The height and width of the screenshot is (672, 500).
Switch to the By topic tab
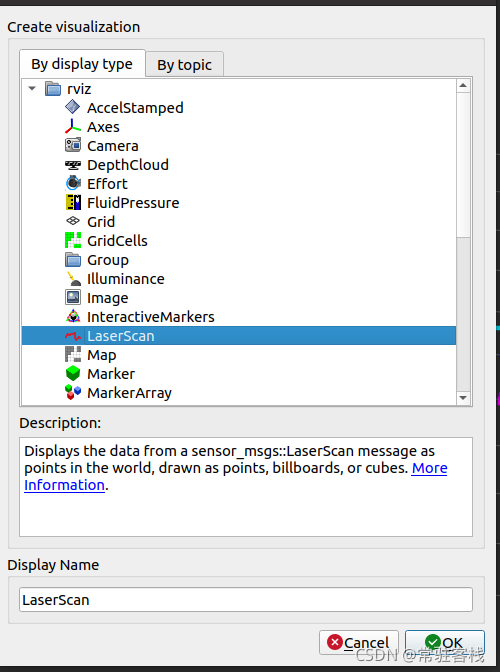184,65
